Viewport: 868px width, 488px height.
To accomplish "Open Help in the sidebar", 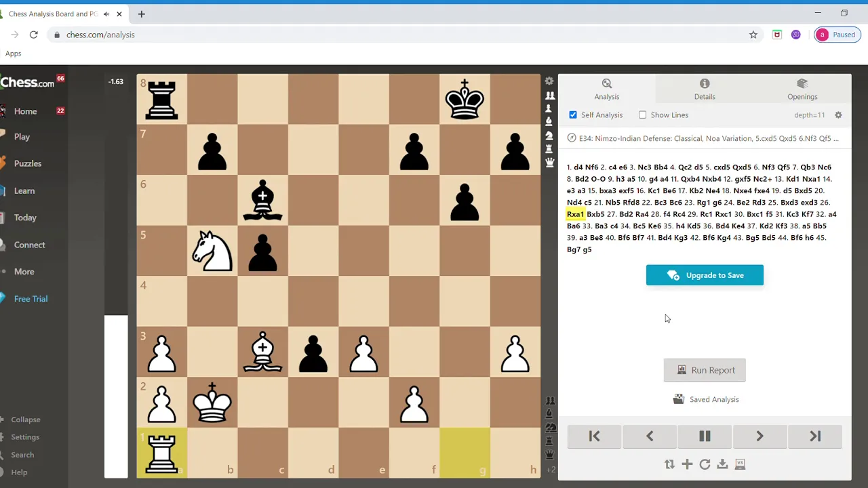I will coord(19,472).
